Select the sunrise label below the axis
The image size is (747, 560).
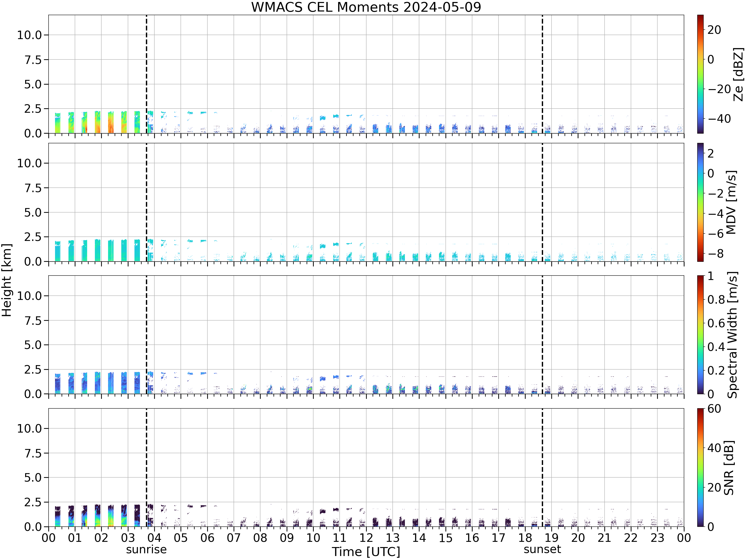pos(146,550)
